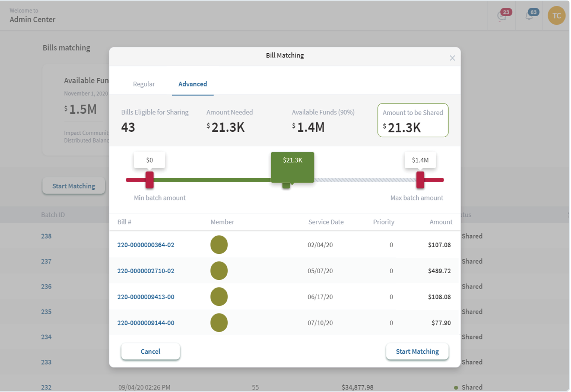The height and width of the screenshot is (392, 571).
Task: Switch to the Regular tab
Action: coord(144,84)
